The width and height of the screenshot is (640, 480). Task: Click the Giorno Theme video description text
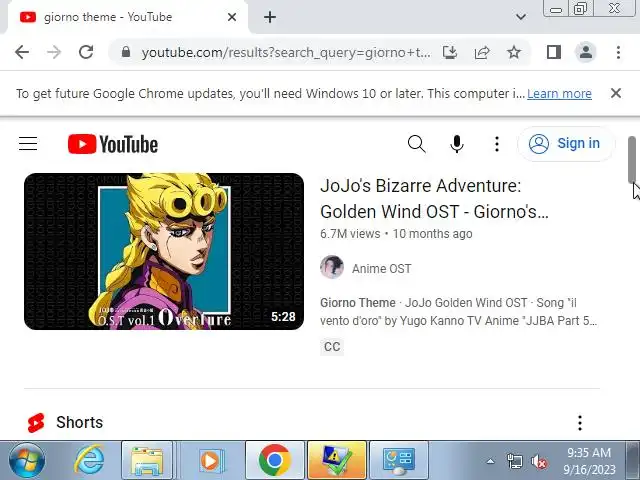tap(458, 312)
